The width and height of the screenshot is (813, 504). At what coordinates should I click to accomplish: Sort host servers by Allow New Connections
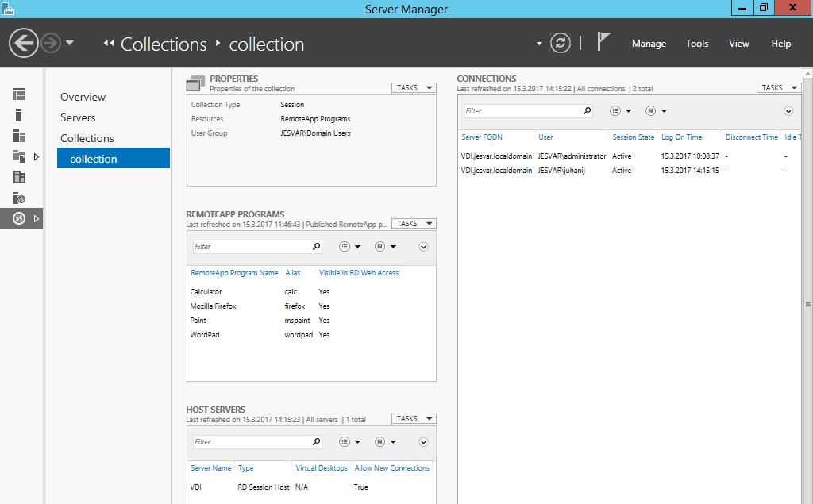(392, 467)
